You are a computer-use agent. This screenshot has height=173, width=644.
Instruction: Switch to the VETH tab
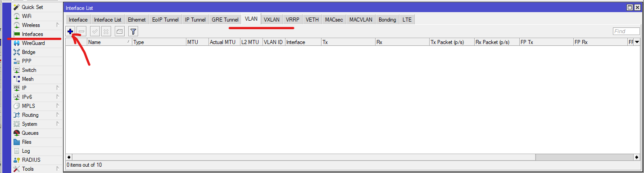(x=312, y=20)
